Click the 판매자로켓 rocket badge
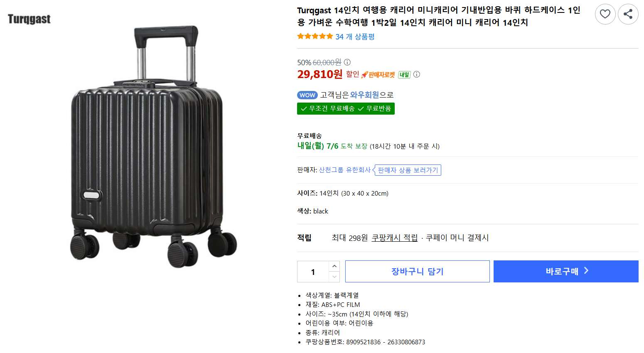The image size is (644, 353). coord(378,75)
